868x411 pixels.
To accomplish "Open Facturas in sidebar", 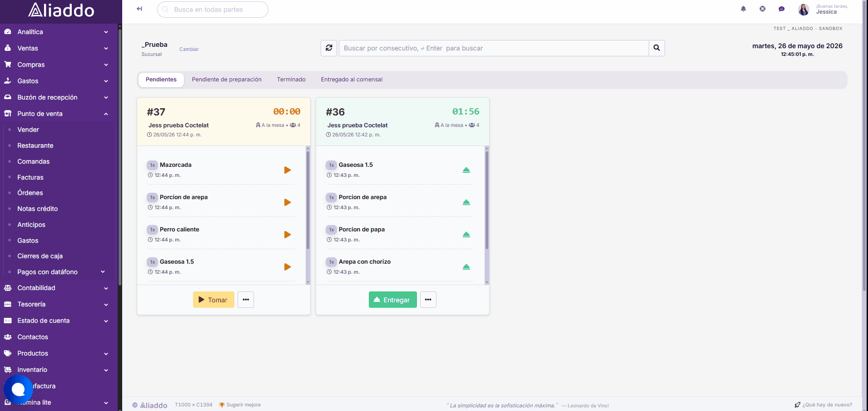I will pyautogui.click(x=30, y=177).
